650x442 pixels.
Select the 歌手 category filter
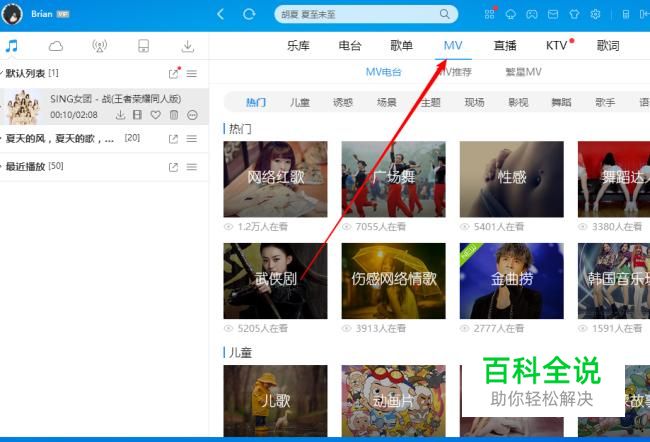tap(605, 102)
